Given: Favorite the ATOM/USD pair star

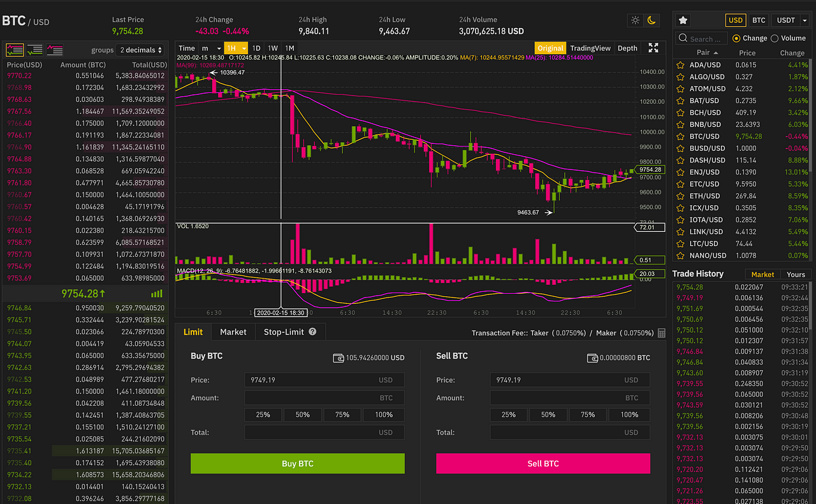Looking at the screenshot, I should click(681, 89).
